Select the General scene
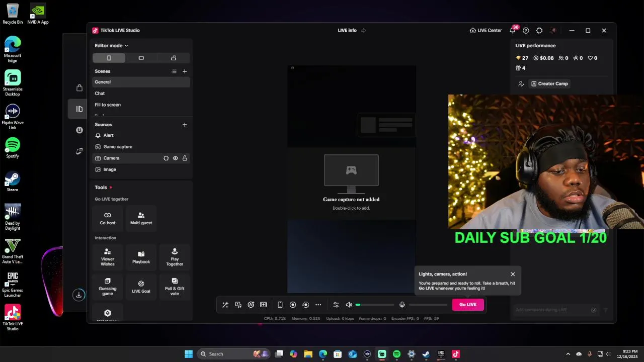The image size is (644, 362). tap(141, 82)
